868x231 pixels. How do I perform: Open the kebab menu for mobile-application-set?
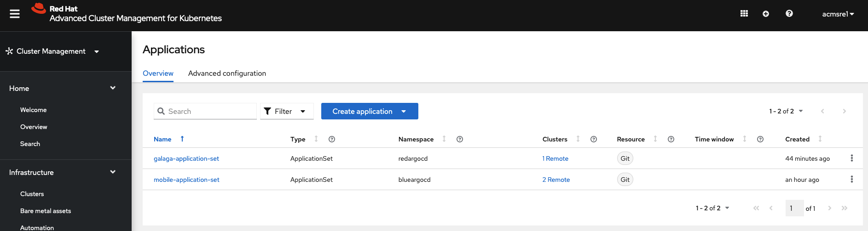click(x=852, y=179)
